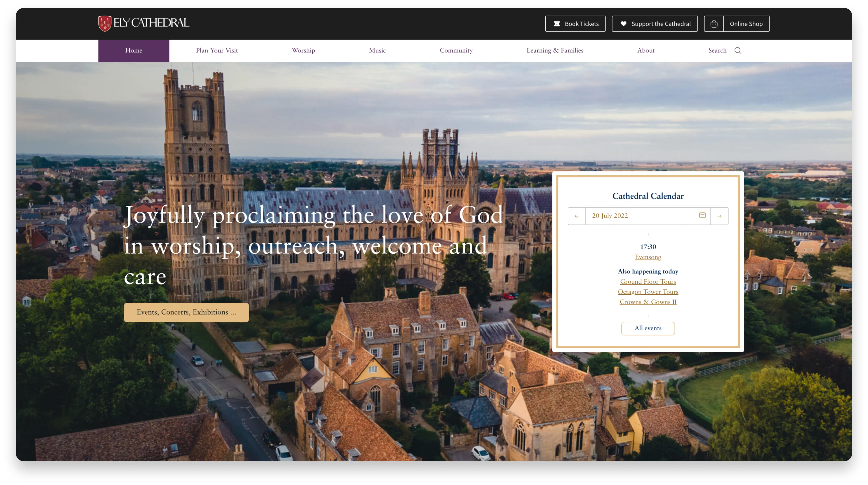Open the calendar date picker icon
The height and width of the screenshot is (485, 868).
702,216
